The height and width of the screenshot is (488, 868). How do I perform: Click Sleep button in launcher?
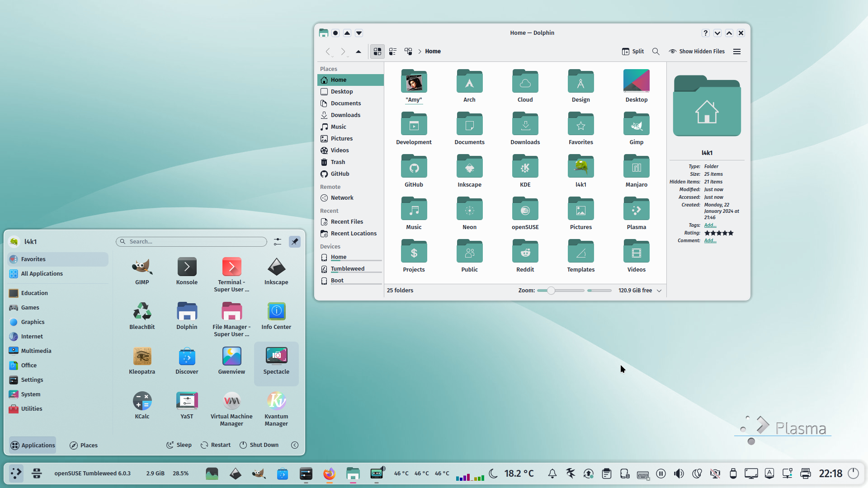[x=179, y=445]
